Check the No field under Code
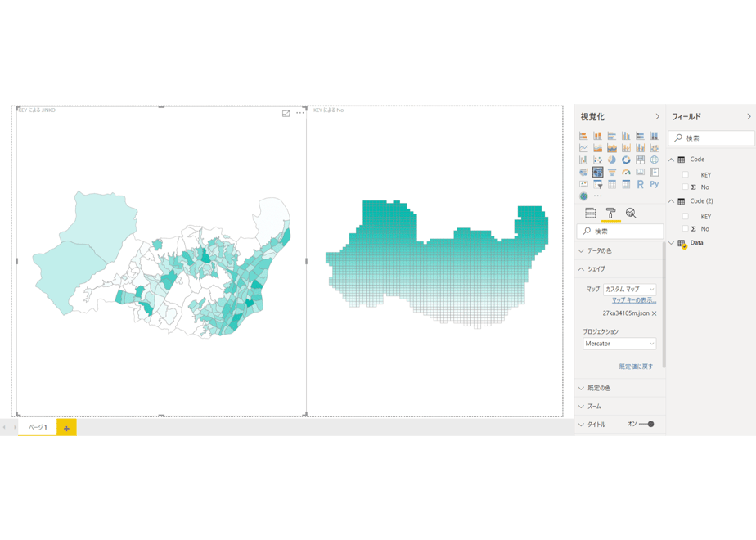This screenshot has width=756, height=540. pyautogui.click(x=685, y=187)
